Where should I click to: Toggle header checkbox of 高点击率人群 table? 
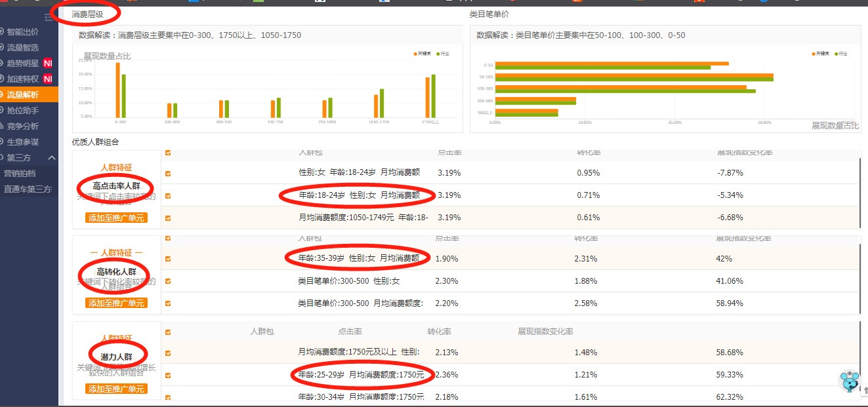[169, 153]
